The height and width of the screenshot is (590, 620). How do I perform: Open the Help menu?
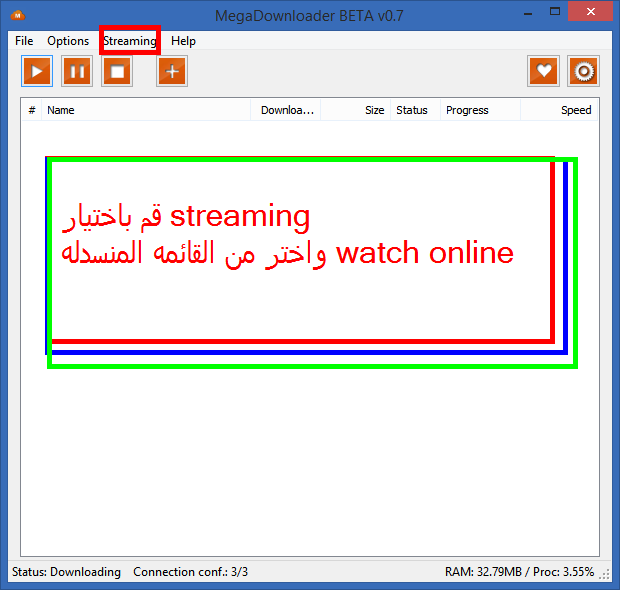183,41
